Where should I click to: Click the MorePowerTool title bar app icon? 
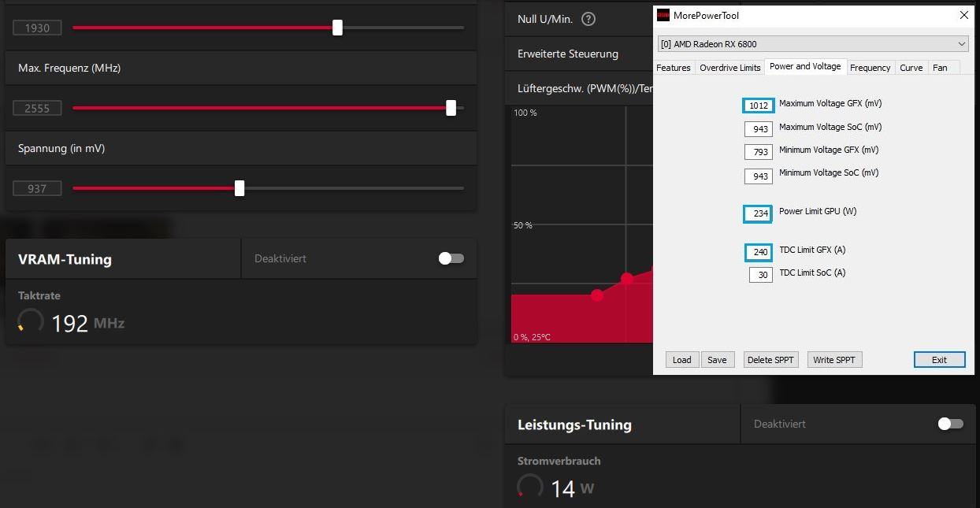663,15
